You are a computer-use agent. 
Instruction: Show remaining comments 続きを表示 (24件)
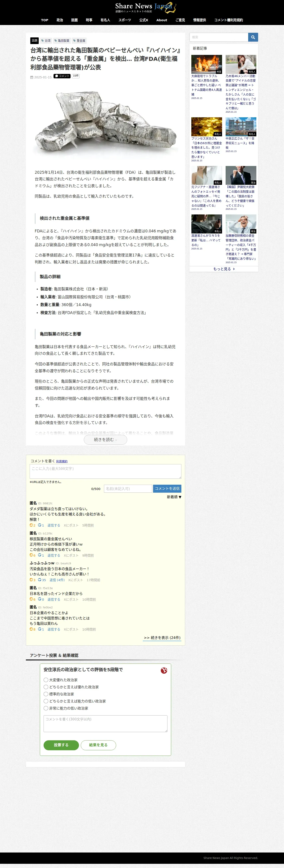(162, 638)
